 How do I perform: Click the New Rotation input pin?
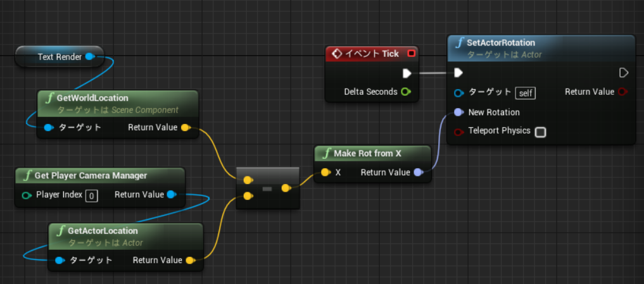[x=458, y=112]
